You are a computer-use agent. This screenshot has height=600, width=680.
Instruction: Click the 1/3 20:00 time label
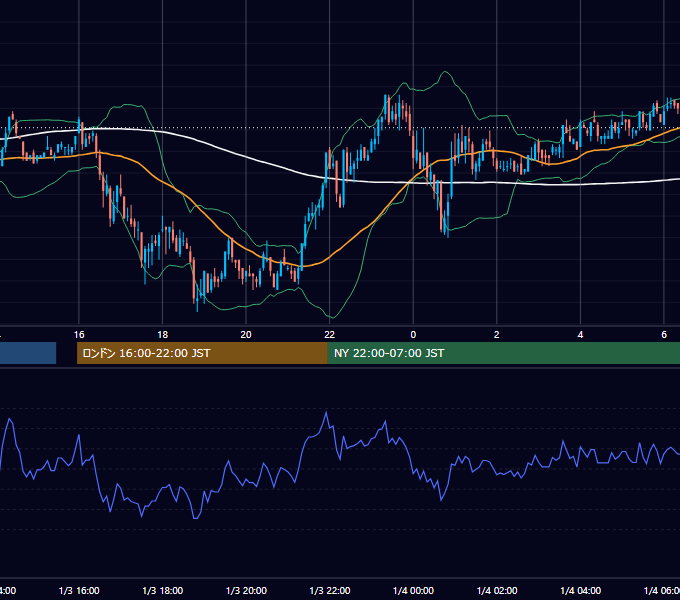click(246, 590)
